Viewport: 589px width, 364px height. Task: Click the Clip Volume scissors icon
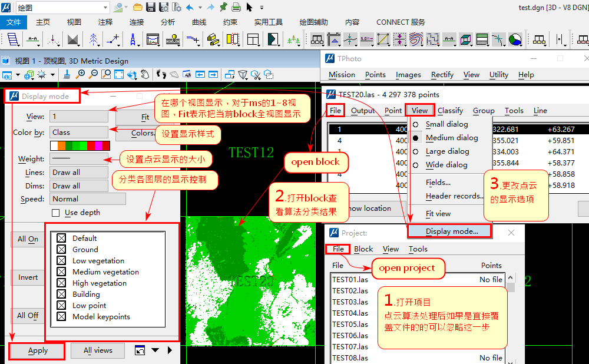point(256,75)
